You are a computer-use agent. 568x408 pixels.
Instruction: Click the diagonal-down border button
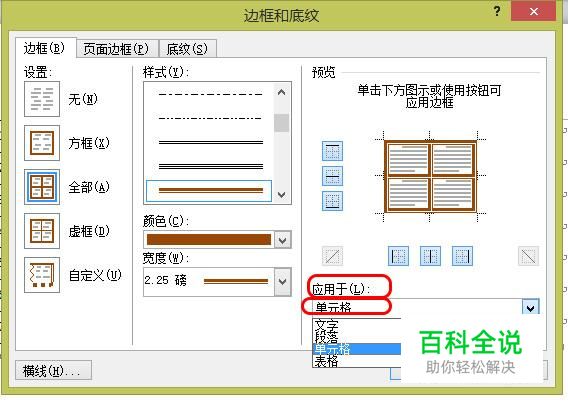tap(529, 256)
